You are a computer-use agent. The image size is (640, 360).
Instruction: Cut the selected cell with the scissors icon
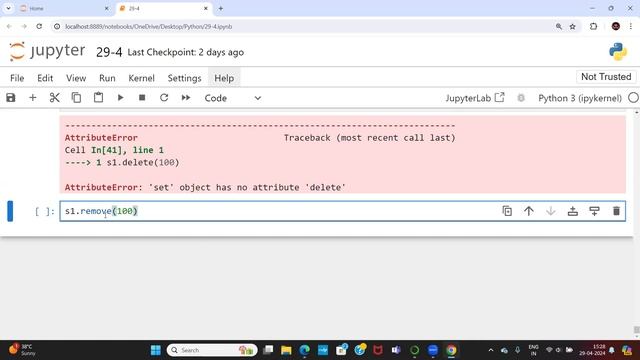point(54,98)
